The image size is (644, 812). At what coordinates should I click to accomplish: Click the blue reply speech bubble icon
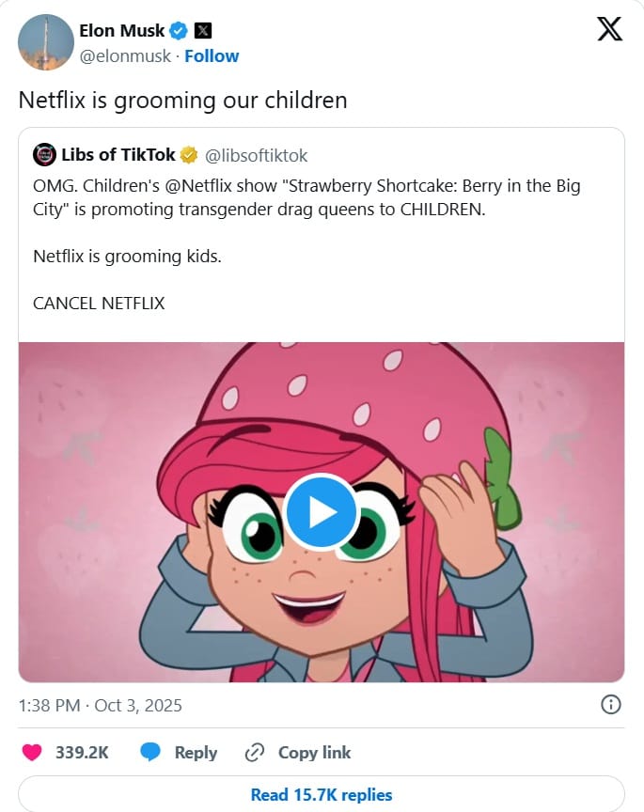coord(150,752)
